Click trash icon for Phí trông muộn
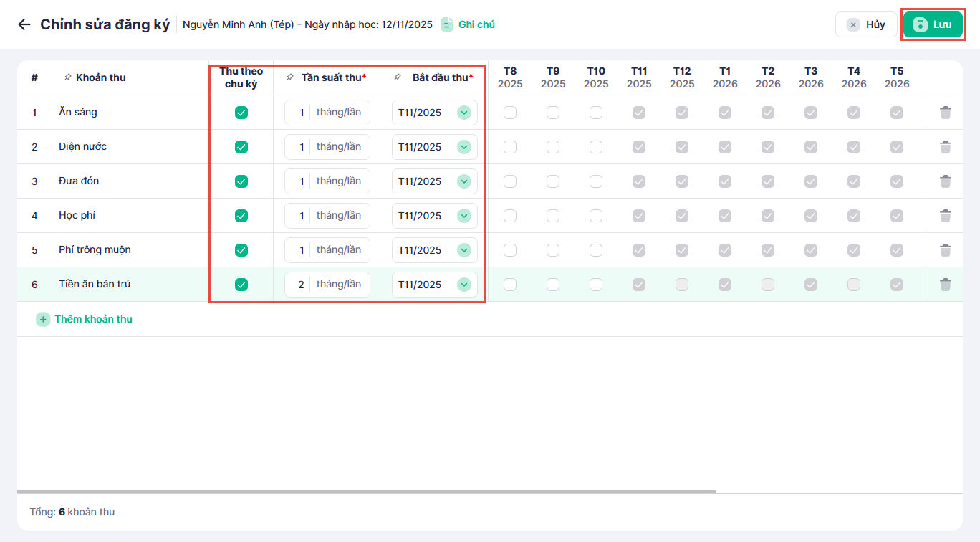980x542 pixels. coord(946,250)
